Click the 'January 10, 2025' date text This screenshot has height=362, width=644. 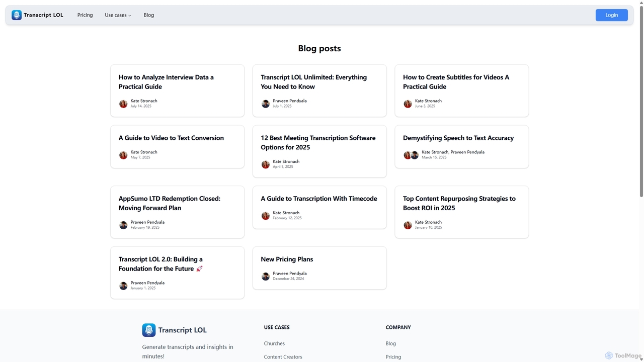click(x=428, y=227)
